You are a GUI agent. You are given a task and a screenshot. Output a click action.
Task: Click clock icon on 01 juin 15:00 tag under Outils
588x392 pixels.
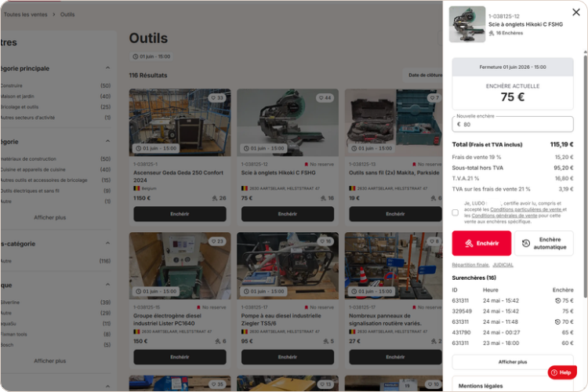pos(136,56)
